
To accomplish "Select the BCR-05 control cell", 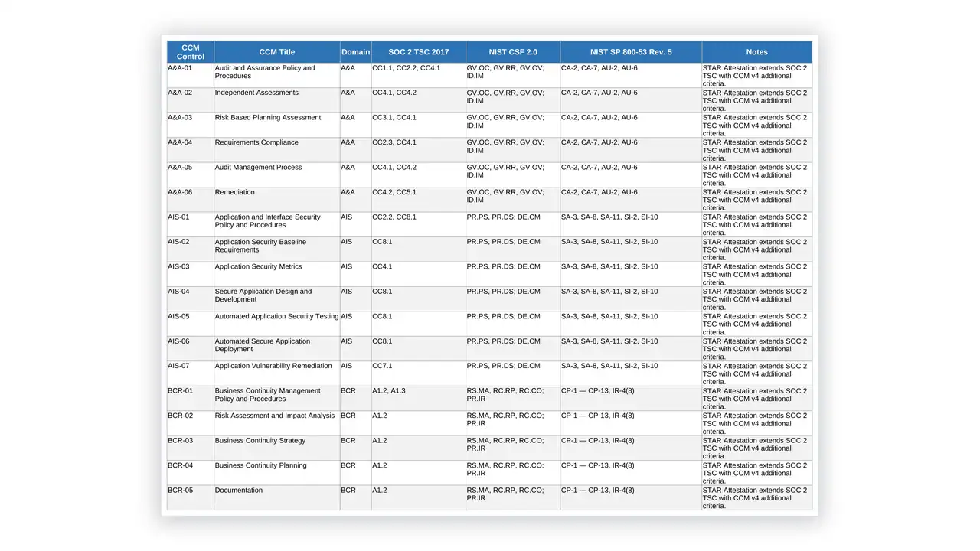I will coord(191,498).
